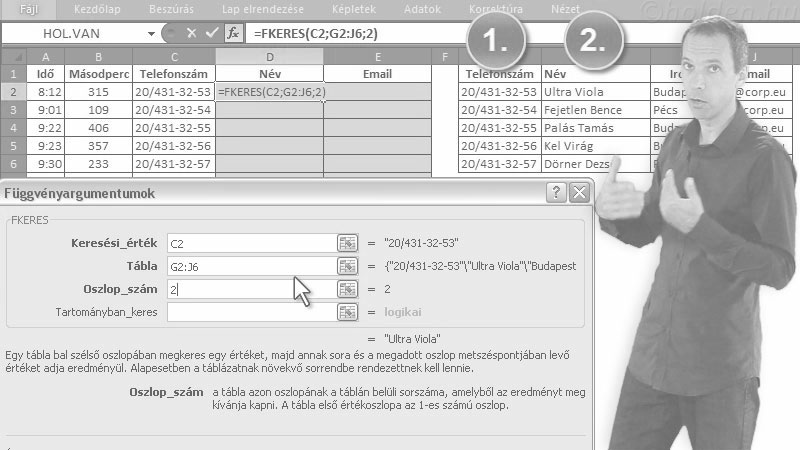Select row 4 header
Screen dimensions: 800x450
[x=13, y=128]
